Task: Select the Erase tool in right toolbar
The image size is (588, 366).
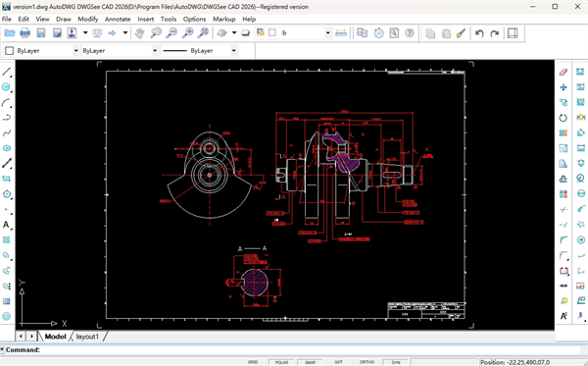Action: [x=563, y=72]
